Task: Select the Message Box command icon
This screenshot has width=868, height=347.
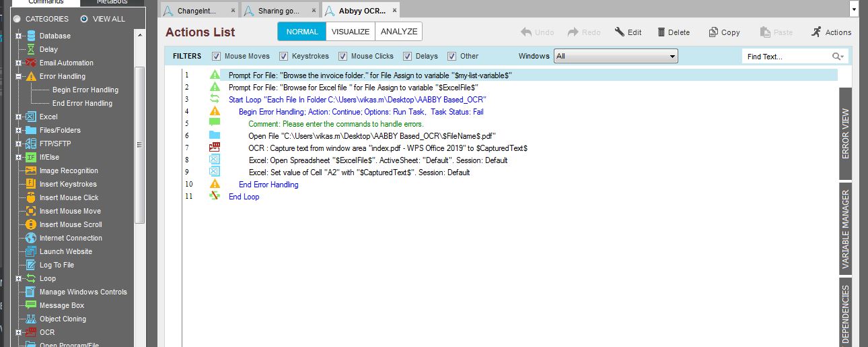Action: coord(31,305)
